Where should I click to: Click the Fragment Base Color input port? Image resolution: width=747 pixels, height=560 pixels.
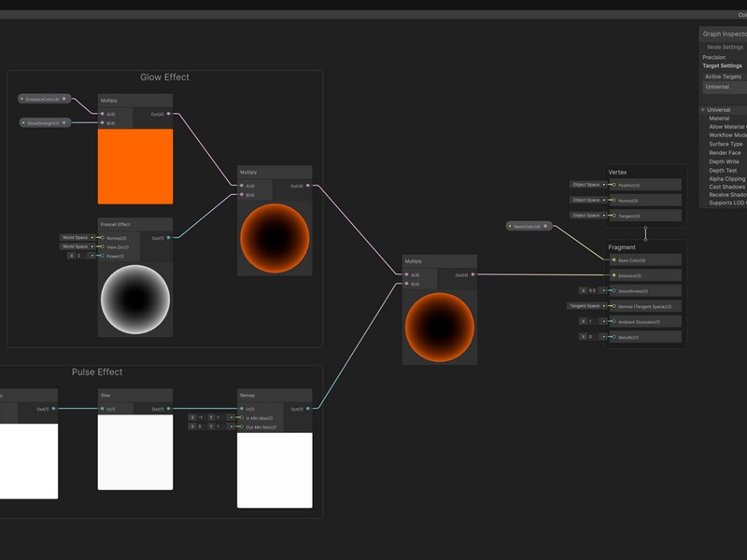coord(613,260)
